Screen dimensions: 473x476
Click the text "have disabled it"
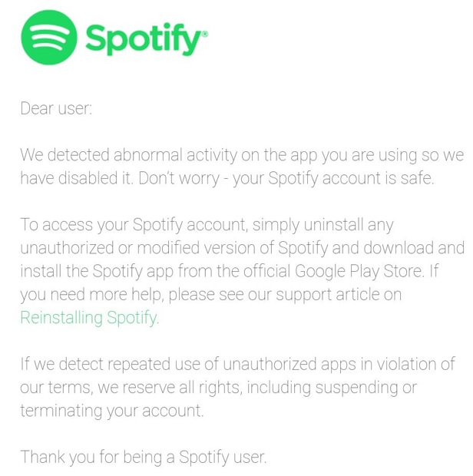coord(70,178)
